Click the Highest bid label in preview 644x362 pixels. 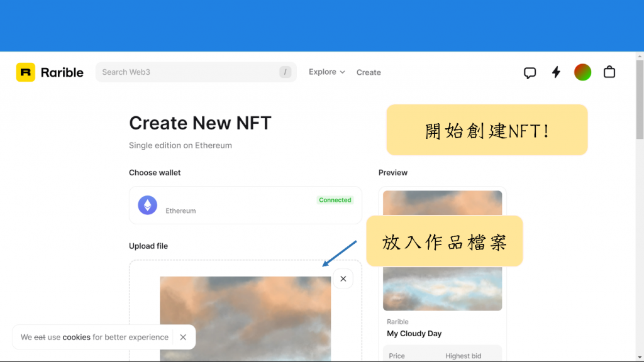[464, 356]
